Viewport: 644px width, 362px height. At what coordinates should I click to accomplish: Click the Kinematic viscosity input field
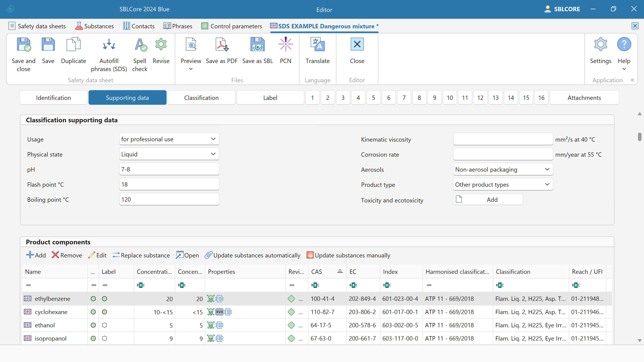click(503, 139)
